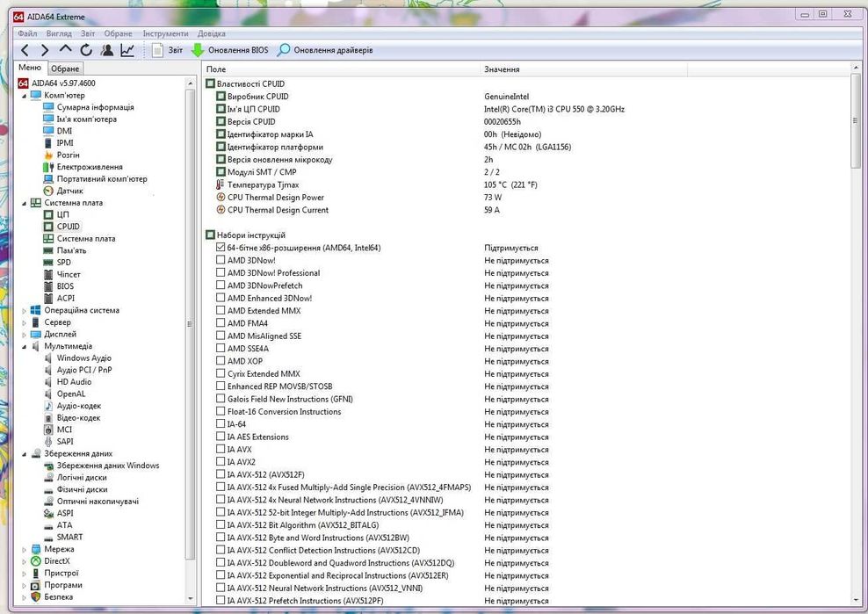Toggle the IA AVX-512 (AVX512F) checkbox

(x=221, y=474)
